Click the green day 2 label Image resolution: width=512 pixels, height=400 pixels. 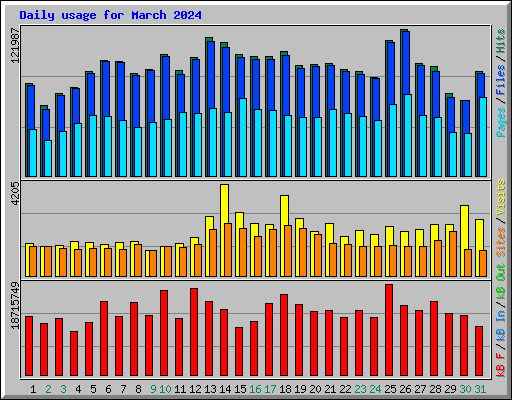coord(48,389)
